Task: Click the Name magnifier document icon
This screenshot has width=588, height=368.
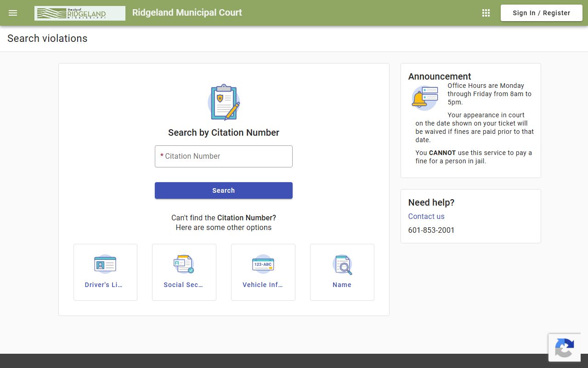Action: (342, 264)
